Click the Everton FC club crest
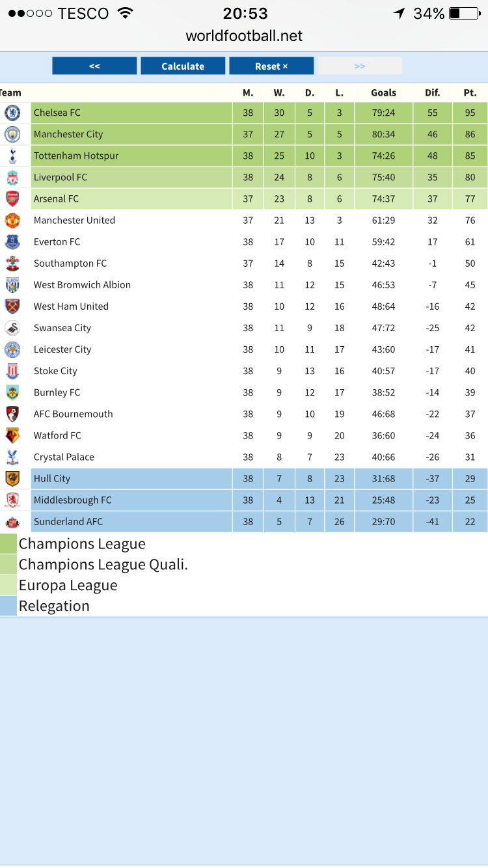Viewport: 488px width, 868px height. tap(12, 241)
